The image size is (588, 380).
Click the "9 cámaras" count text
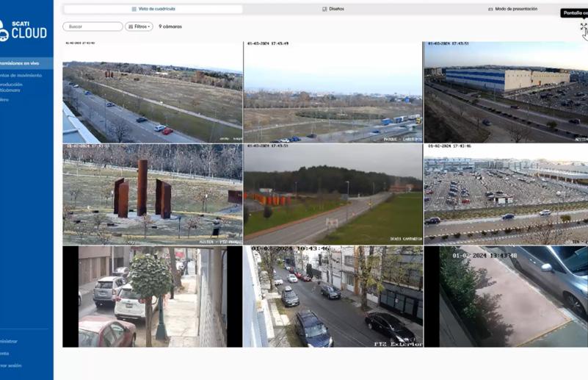tap(170, 26)
